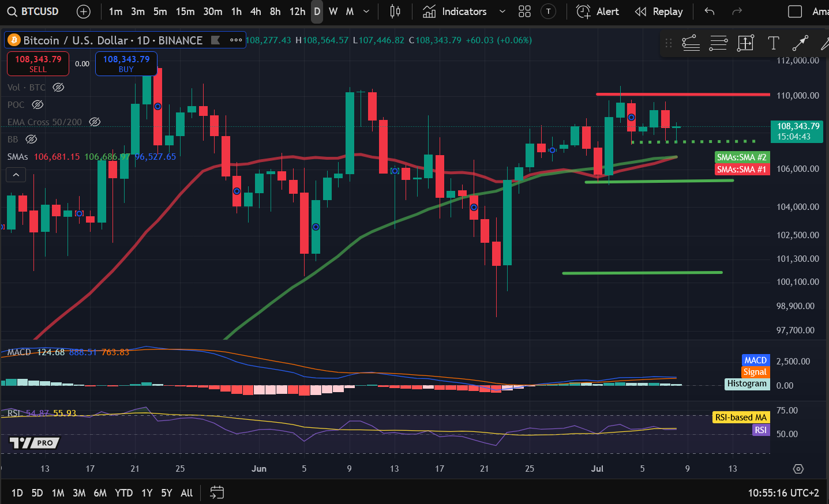Switch to 3m timeframe
This screenshot has width=829, height=504.
click(x=138, y=12)
